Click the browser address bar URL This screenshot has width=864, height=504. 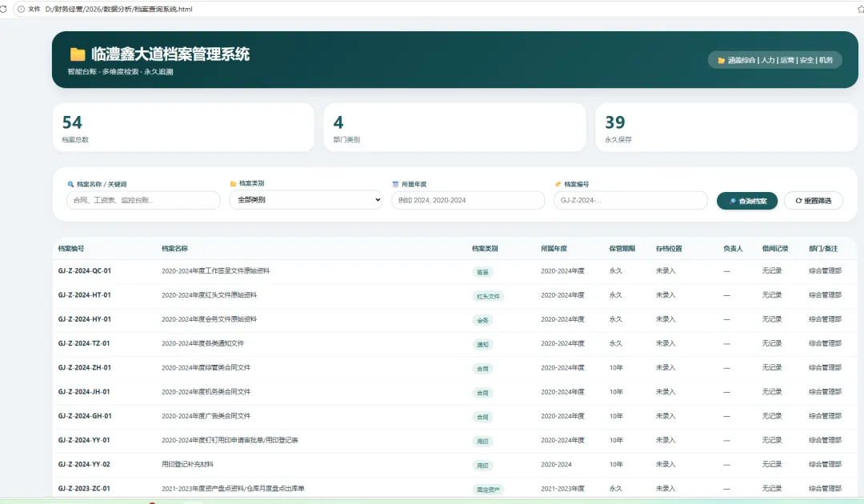(x=118, y=9)
